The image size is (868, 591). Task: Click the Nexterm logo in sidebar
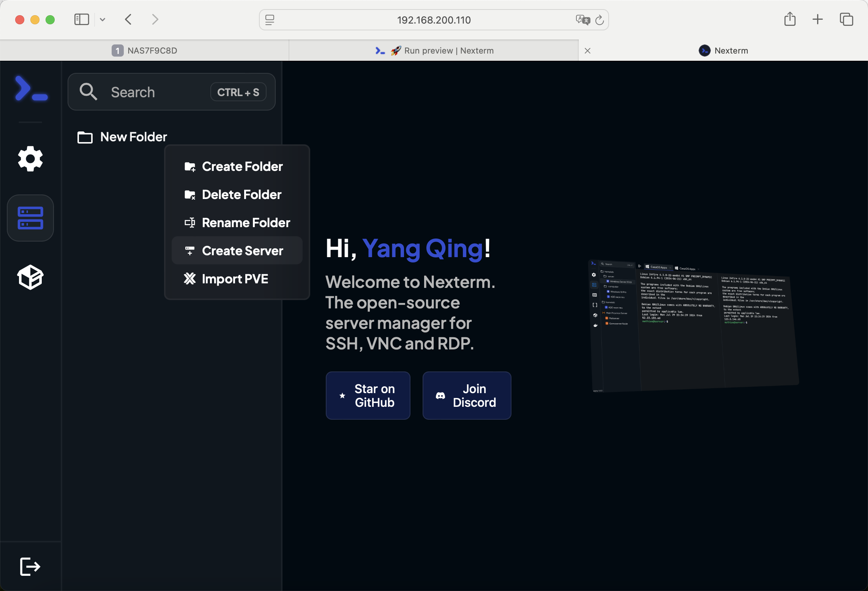[x=31, y=89]
